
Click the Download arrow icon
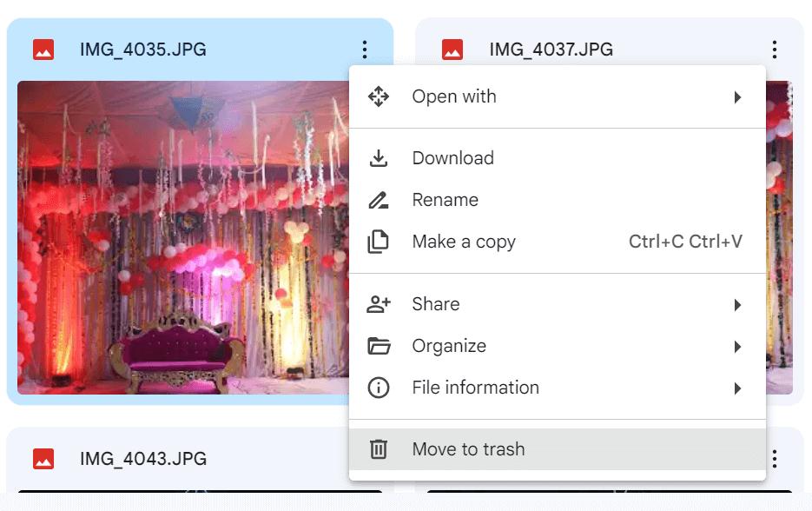[379, 158]
